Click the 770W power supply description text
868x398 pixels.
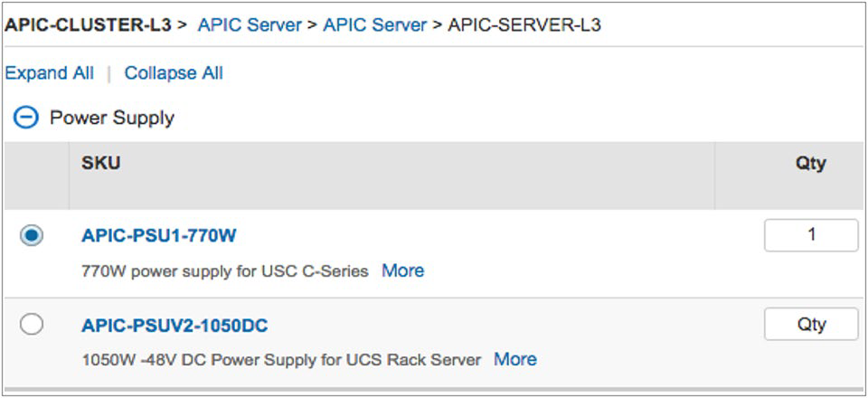(x=225, y=270)
